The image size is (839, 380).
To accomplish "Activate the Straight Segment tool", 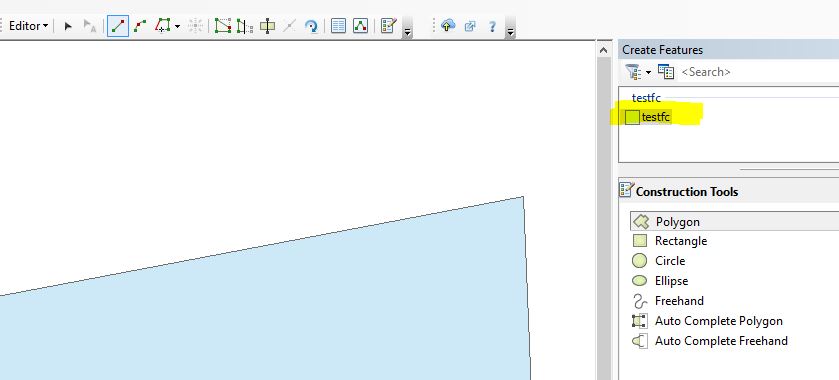I will (118, 26).
